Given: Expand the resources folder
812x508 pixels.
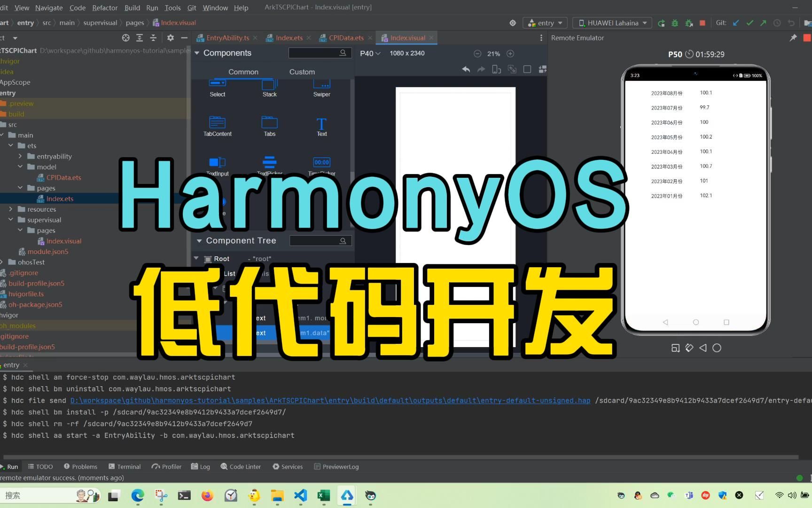Looking at the screenshot, I should pos(10,209).
